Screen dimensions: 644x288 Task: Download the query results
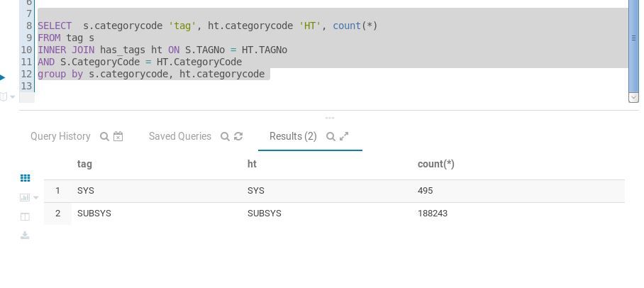click(26, 236)
